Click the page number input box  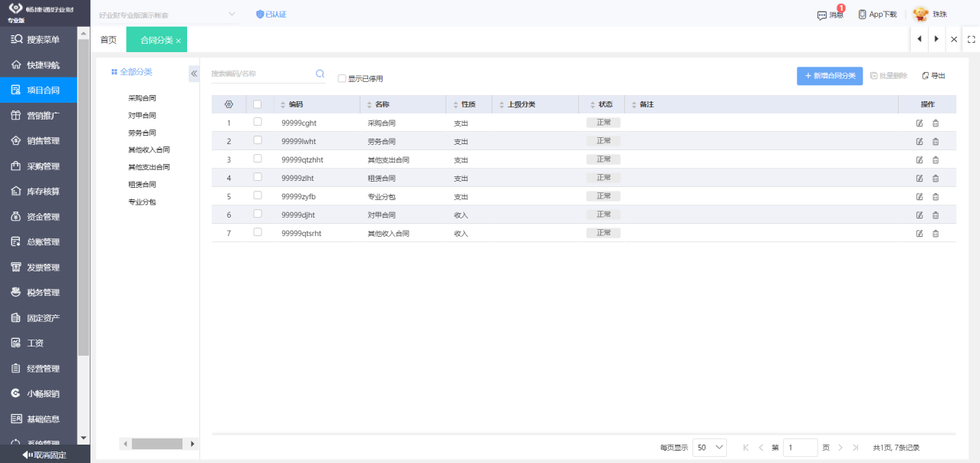point(801,447)
